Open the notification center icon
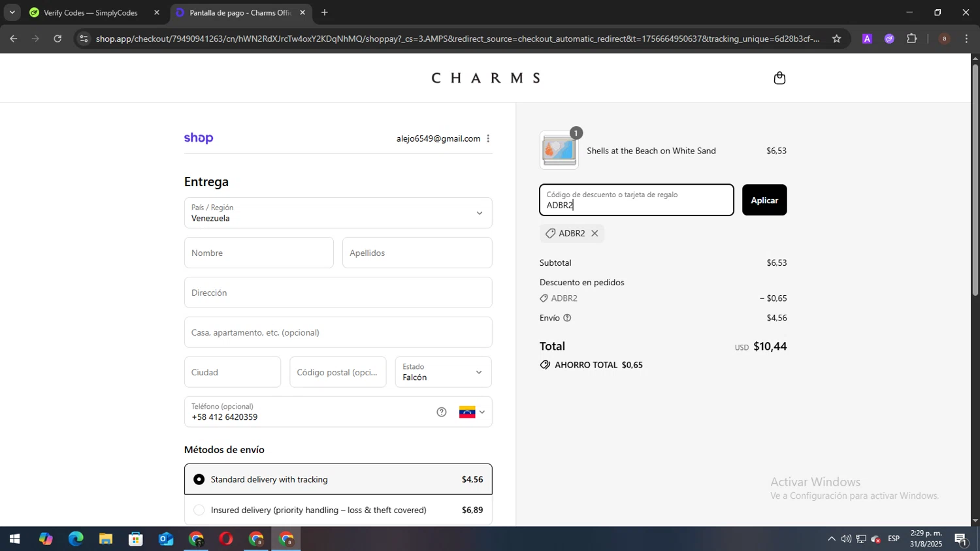The width and height of the screenshot is (980, 551). [x=961, y=539]
